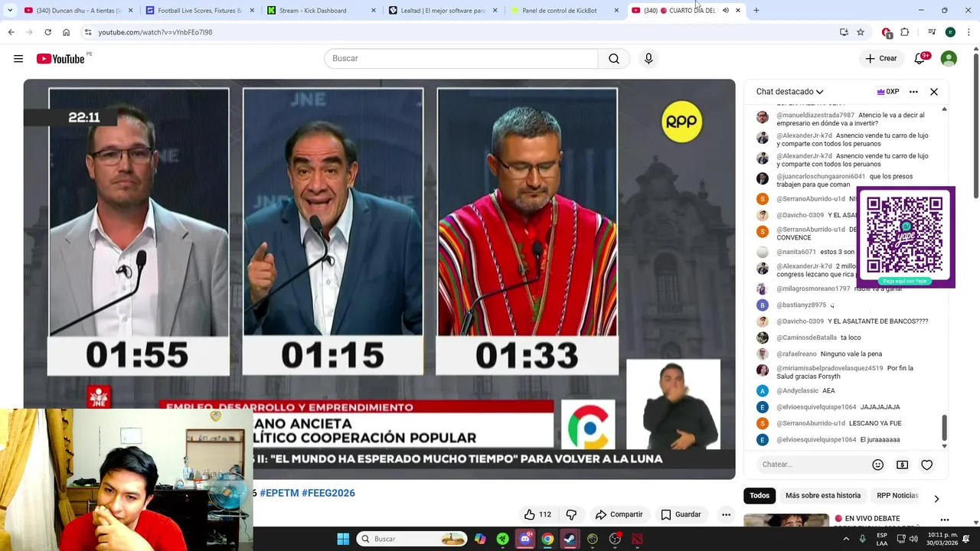Open more actions menu beside Guardar
The height and width of the screenshot is (551, 980).
(x=726, y=514)
